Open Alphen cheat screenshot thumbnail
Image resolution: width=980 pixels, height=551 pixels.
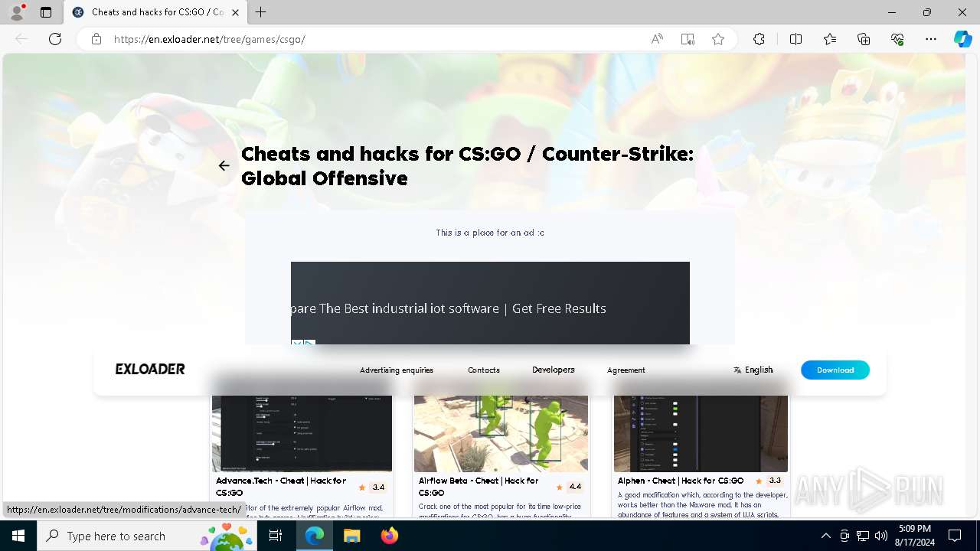701,433
